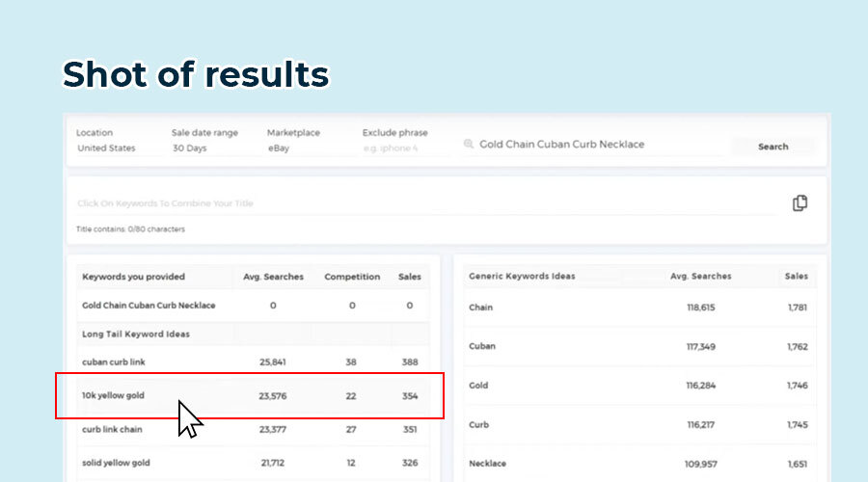The height and width of the screenshot is (482, 868).
Task: Sort generic keywords by Avg. Searches header
Action: click(x=700, y=277)
